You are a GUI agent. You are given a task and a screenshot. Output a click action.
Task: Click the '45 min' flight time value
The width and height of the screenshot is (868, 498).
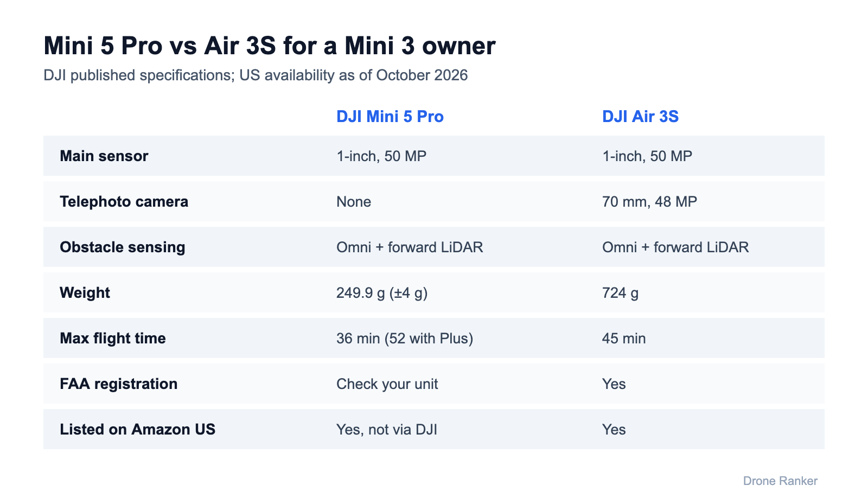[x=624, y=339]
